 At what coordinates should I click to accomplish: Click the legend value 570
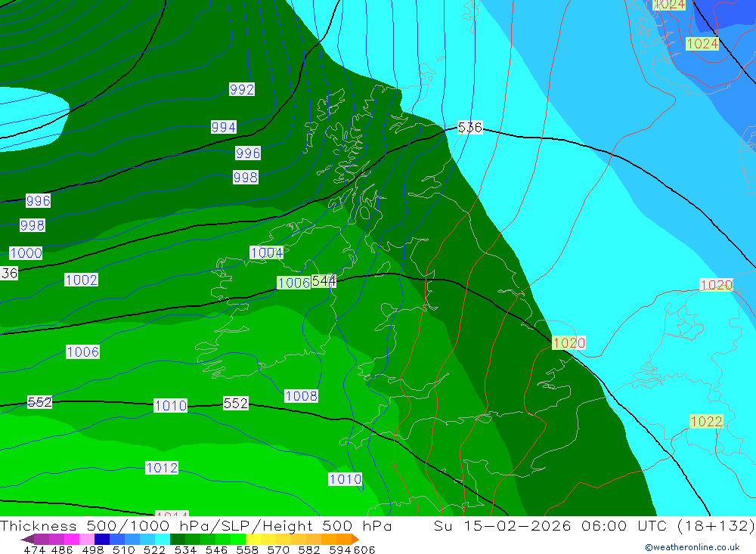[x=277, y=550]
